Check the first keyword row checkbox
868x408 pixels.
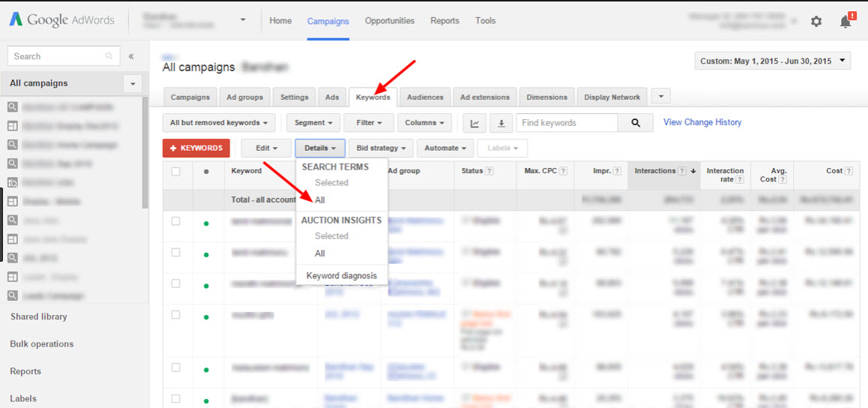(x=176, y=221)
